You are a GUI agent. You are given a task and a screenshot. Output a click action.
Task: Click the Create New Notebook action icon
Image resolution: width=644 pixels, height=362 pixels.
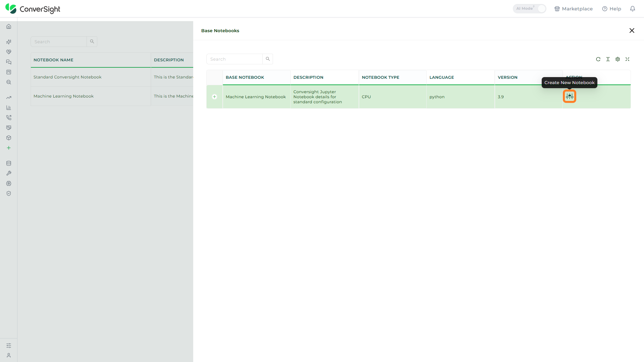(x=570, y=97)
